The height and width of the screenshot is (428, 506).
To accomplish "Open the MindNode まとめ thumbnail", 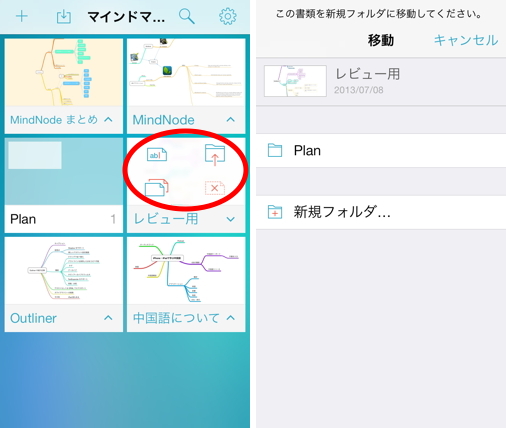I will pyautogui.click(x=64, y=72).
